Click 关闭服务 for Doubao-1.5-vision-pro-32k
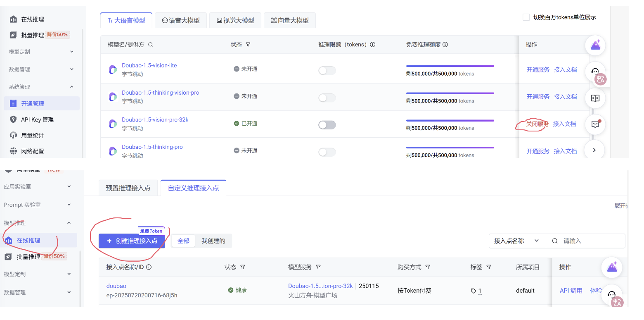 pos(537,124)
